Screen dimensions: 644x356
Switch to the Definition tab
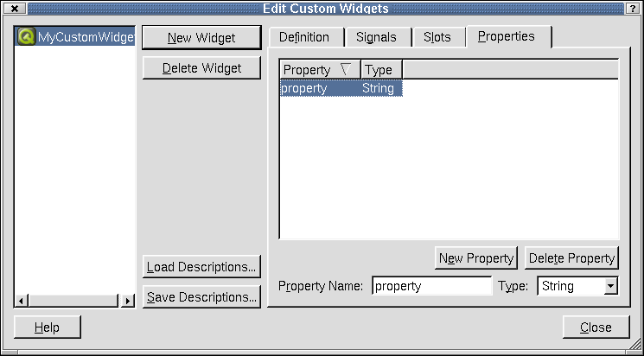(304, 37)
